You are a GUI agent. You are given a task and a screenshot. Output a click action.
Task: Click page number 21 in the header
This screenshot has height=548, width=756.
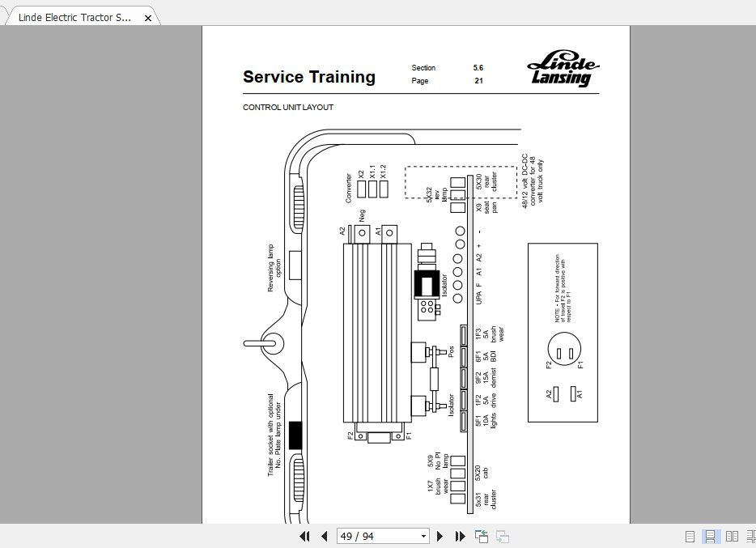478,81
